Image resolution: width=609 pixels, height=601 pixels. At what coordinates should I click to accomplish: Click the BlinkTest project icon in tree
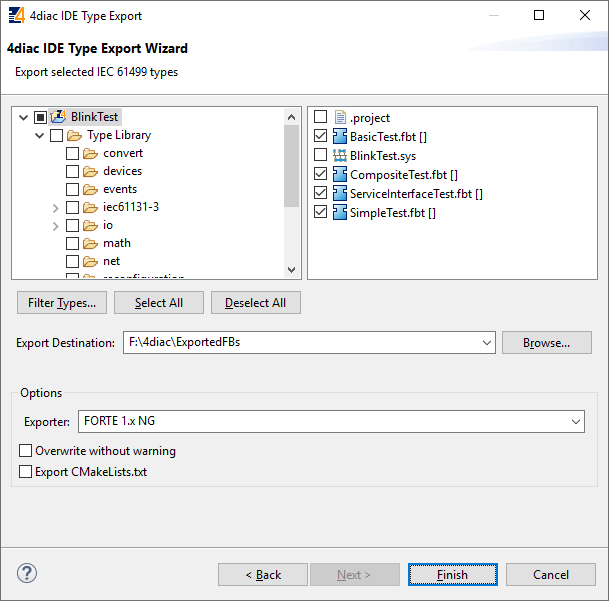[58, 117]
